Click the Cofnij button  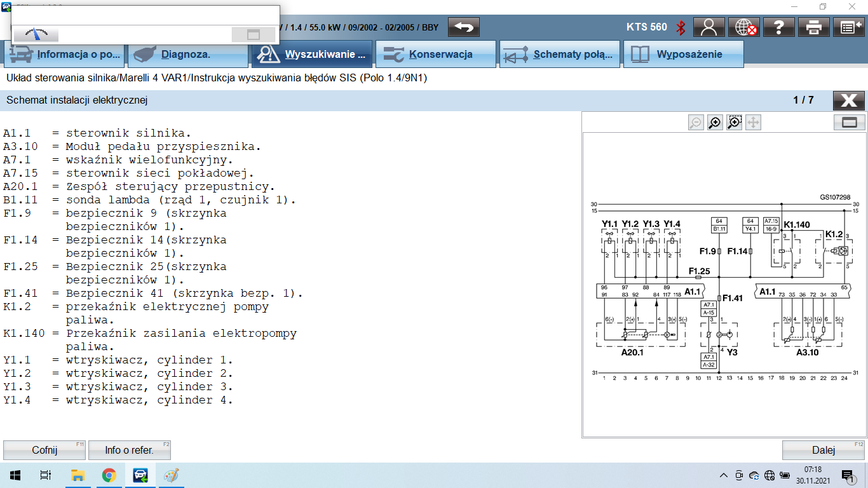(x=44, y=450)
